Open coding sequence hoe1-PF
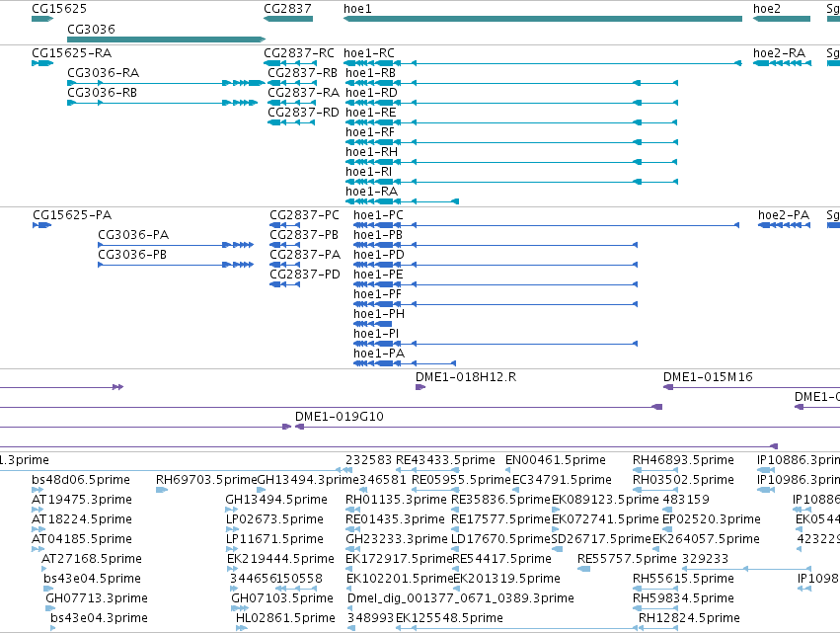This screenshot has width=840, height=633. point(377,295)
